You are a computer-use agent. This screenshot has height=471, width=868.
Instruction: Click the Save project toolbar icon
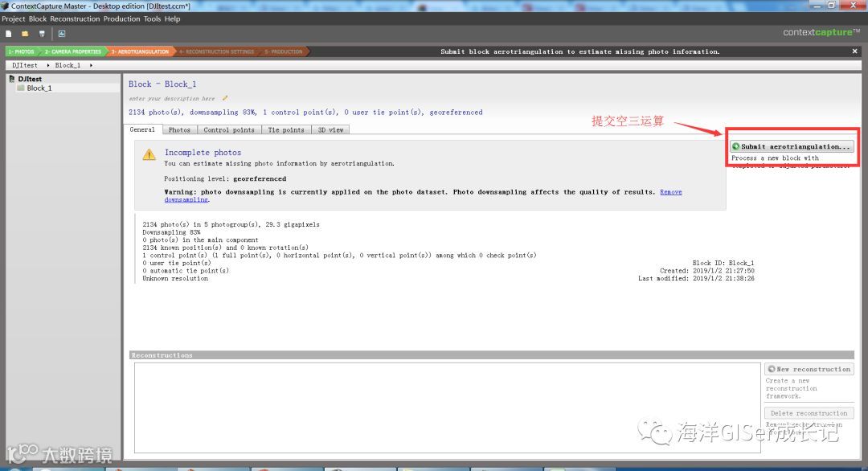(42, 34)
